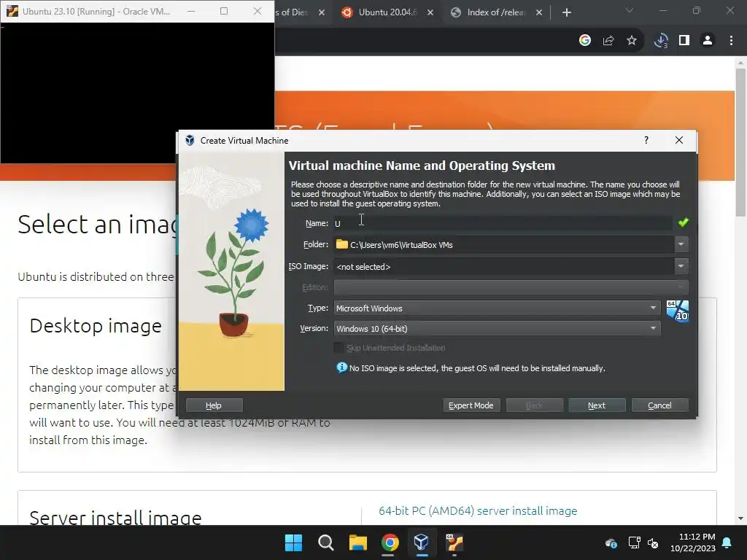The width and height of the screenshot is (747, 560).
Task: Close the 'Index of /releases' tab
Action: click(x=539, y=12)
